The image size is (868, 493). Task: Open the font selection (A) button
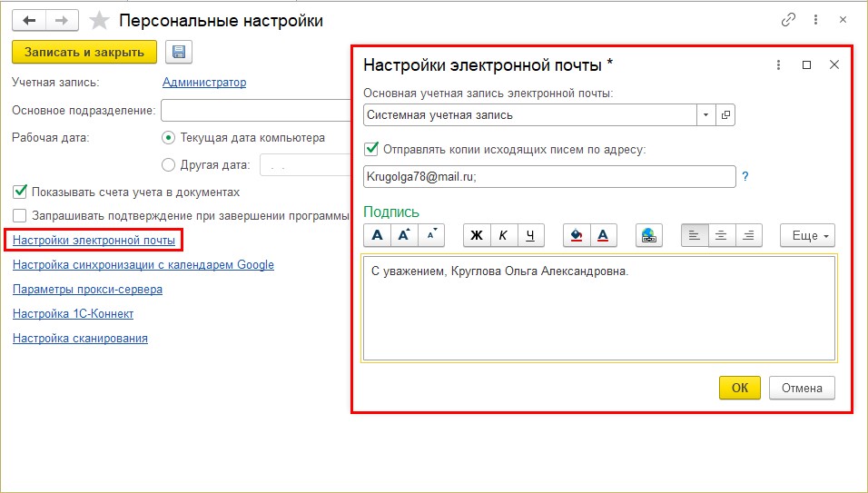click(x=377, y=235)
